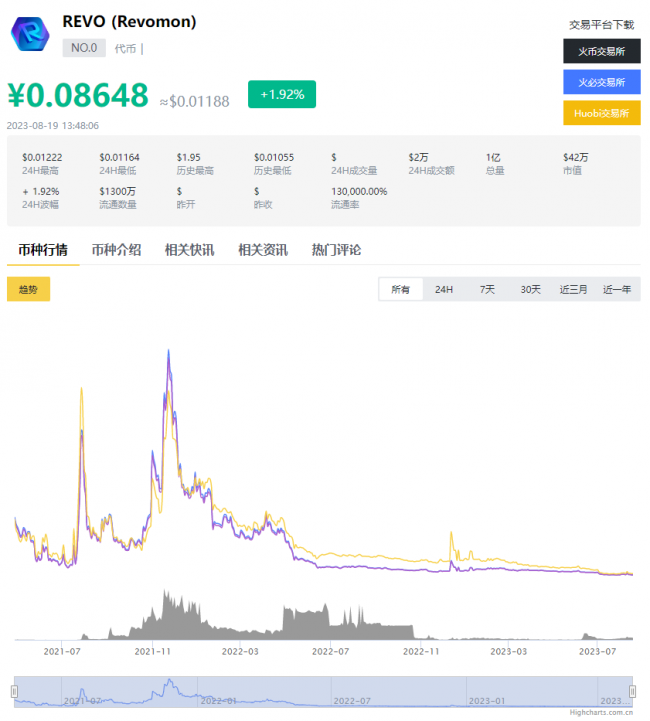Switch to the 币种介绍 tab

[116, 250]
